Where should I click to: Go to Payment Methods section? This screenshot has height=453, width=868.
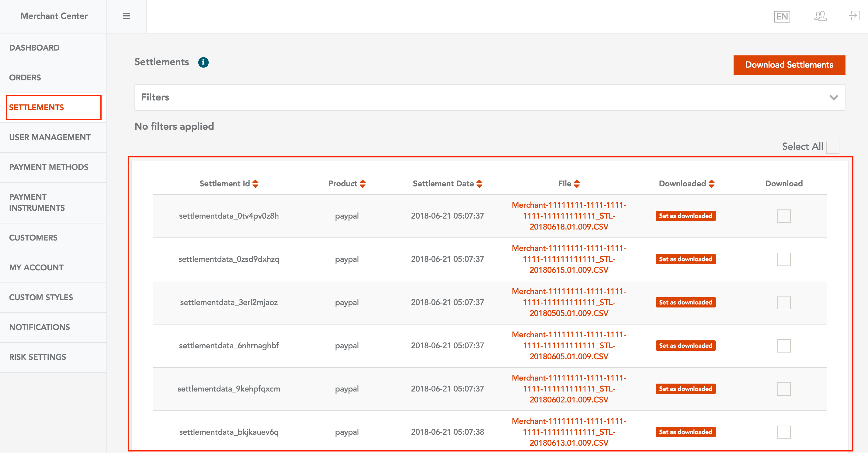49,167
